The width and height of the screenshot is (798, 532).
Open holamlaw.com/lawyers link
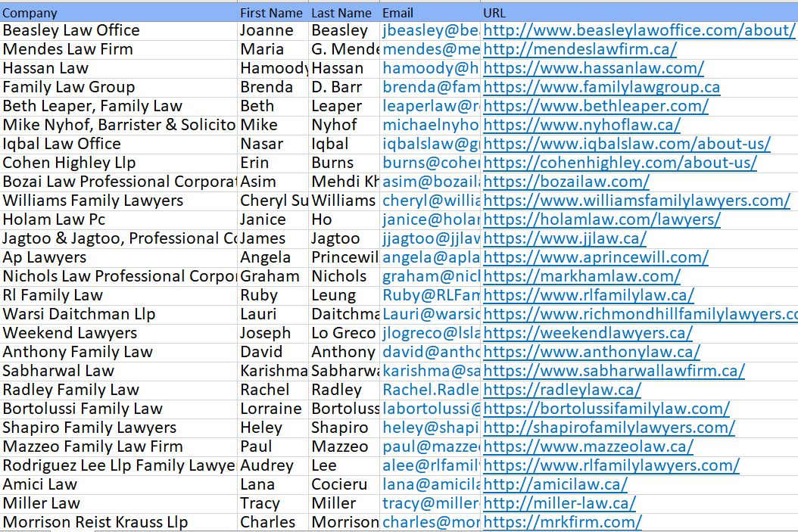602,219
